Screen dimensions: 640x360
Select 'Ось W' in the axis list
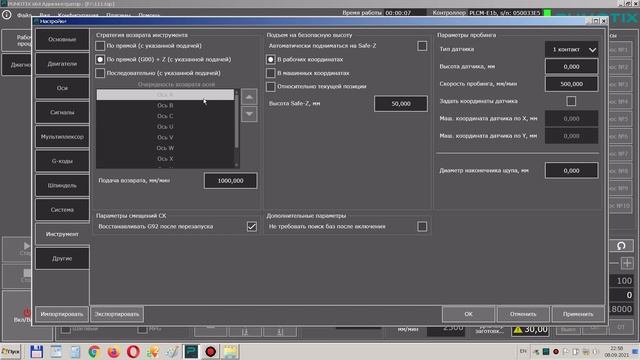pyautogui.click(x=165, y=148)
